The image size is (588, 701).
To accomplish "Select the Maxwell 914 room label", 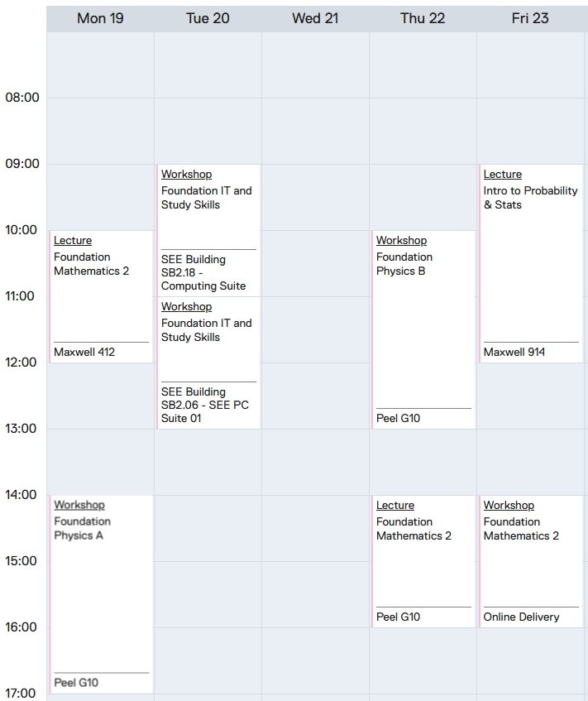I will tap(514, 353).
